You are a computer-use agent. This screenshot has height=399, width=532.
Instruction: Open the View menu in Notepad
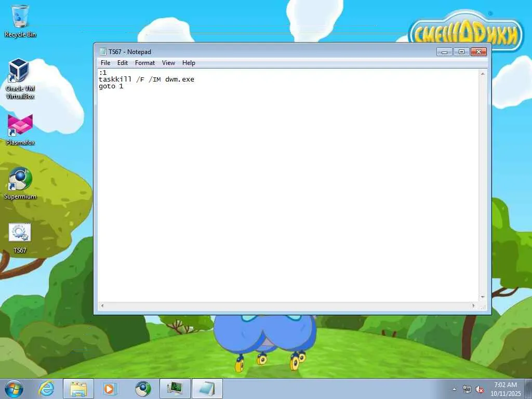(x=168, y=63)
